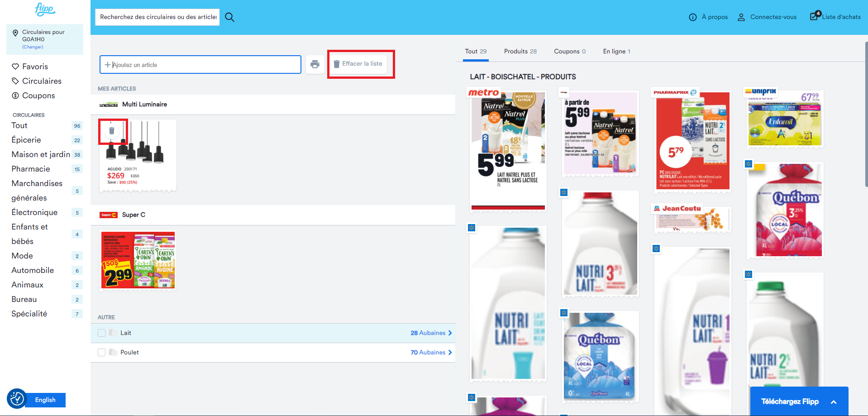Click the clipping icon beside Lait
The image size is (868, 416).
(113, 333)
